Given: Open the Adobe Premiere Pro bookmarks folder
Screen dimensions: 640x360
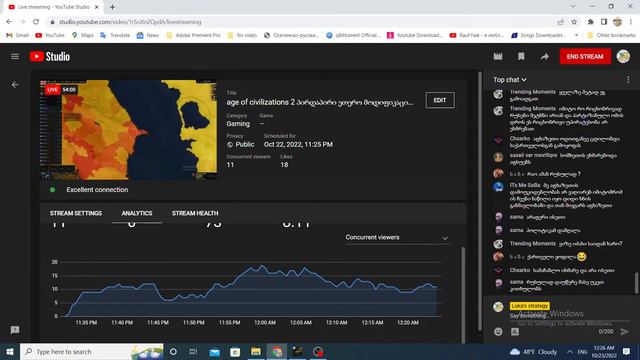Looking at the screenshot, I should click(193, 36).
